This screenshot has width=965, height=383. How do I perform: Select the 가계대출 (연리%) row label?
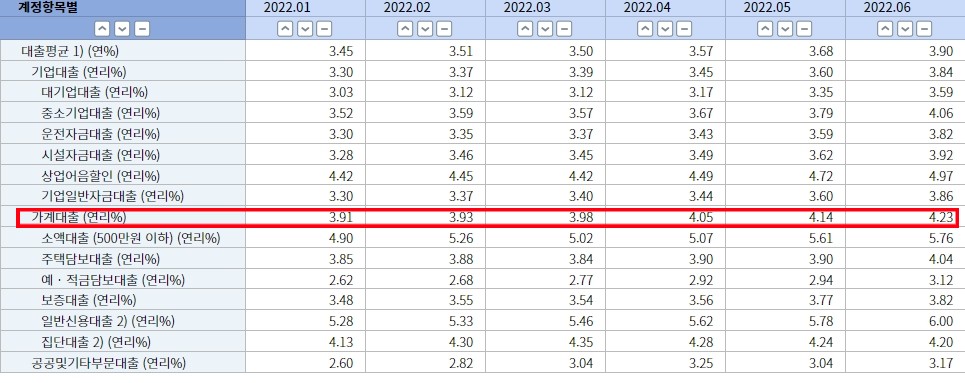(x=78, y=217)
